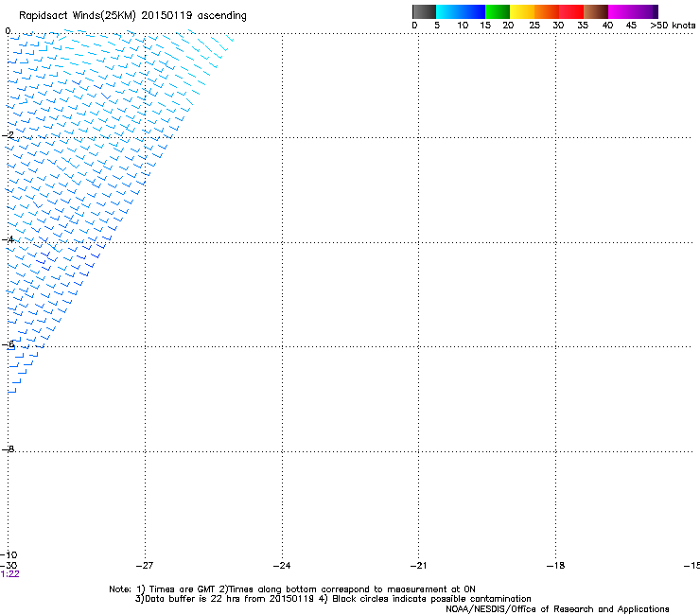Click the longitude label '-27'
Viewport: 700px width, 615px height.
pos(145,566)
